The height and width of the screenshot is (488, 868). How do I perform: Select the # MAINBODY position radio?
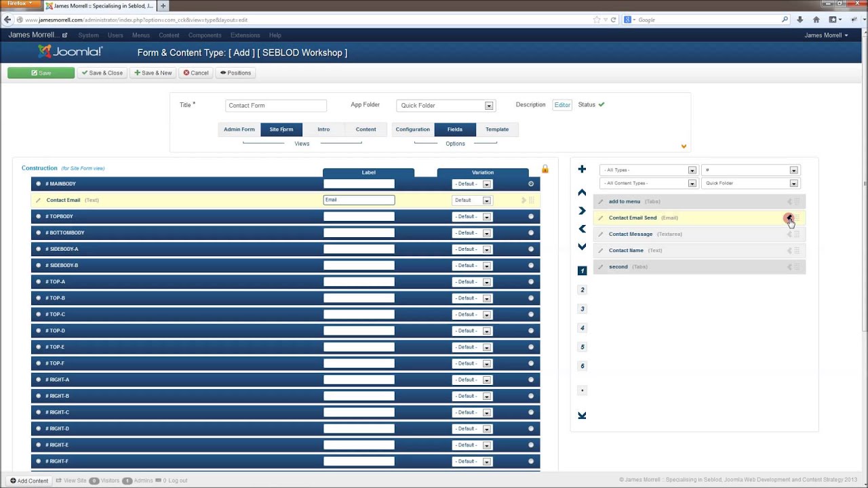(39, 184)
